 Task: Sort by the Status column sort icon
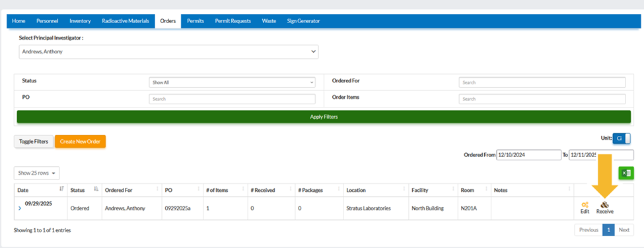(x=96, y=189)
